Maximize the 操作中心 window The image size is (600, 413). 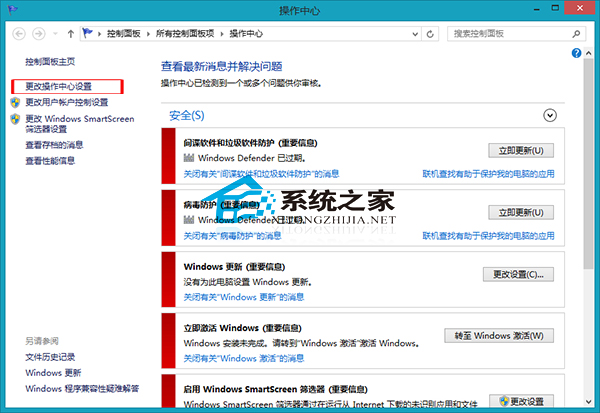tap(555, 8)
